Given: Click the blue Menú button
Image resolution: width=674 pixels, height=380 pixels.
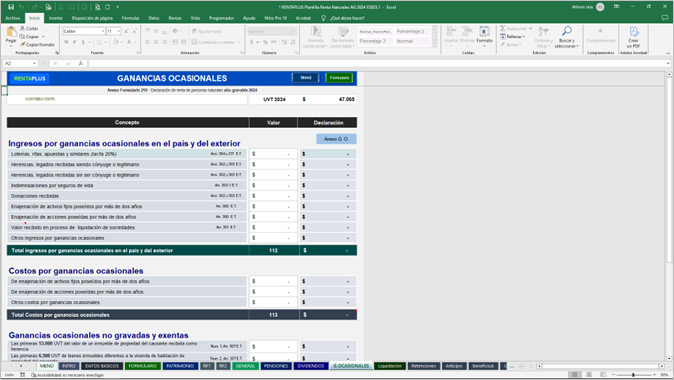Looking at the screenshot, I should click(306, 78).
